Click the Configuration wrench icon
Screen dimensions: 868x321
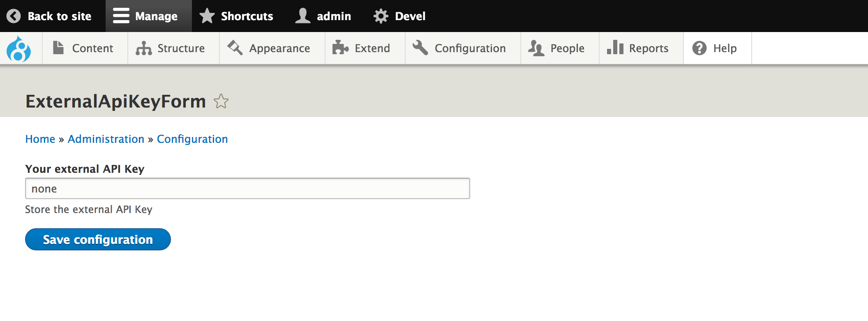(x=420, y=48)
